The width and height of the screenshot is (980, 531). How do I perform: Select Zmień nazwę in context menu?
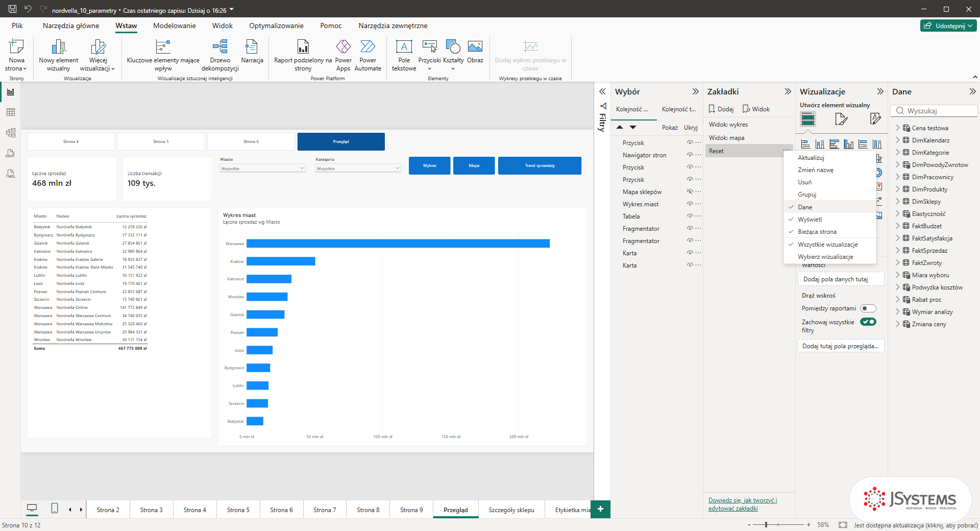pyautogui.click(x=815, y=170)
